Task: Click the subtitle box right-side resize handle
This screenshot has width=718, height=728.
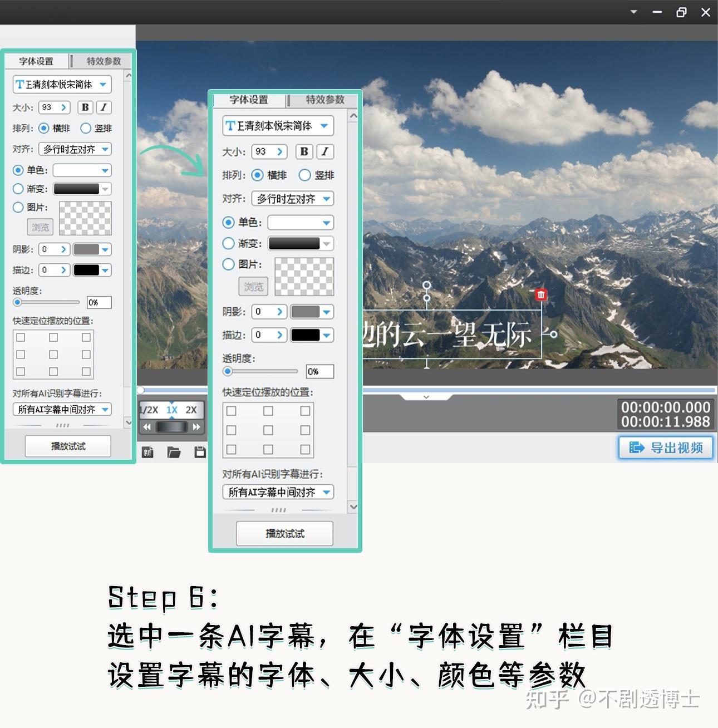Action: [553, 334]
